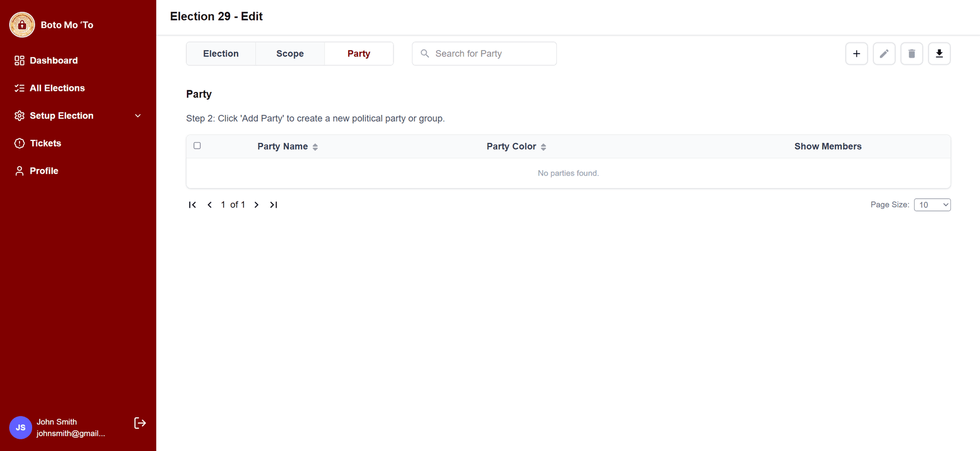Open All Elections from the sidebar
980x451 pixels.
57,88
